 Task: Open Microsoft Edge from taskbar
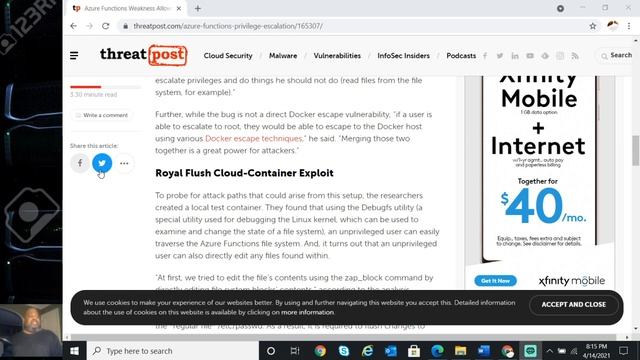point(438,351)
